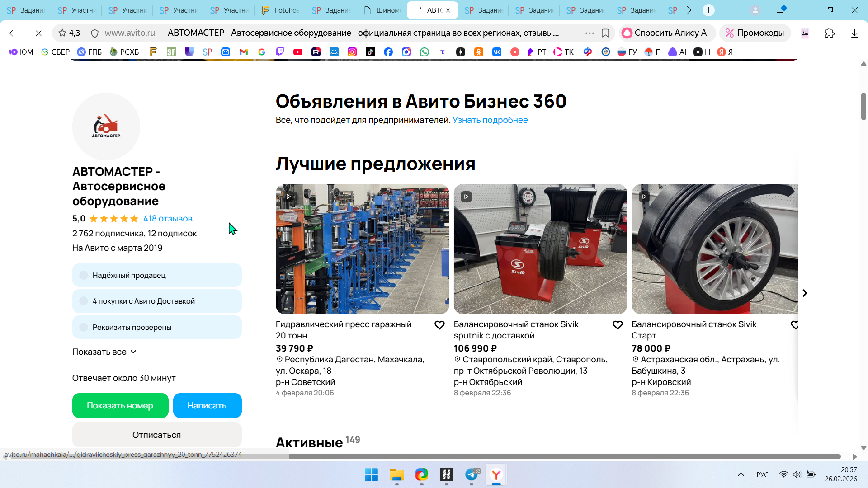Viewport: 868px width, 488px height.
Task: Favorite the hydraulic press listing heart
Action: point(439,325)
